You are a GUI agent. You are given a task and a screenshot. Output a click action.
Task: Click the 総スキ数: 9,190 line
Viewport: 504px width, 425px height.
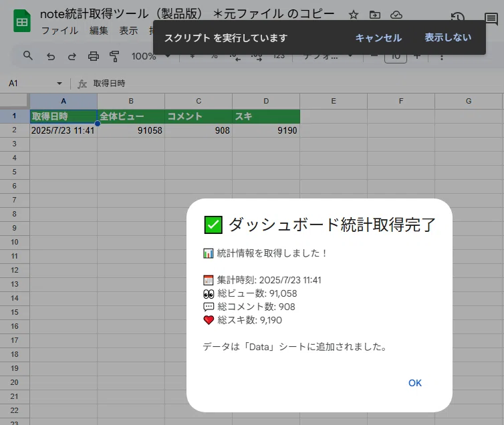[243, 320]
